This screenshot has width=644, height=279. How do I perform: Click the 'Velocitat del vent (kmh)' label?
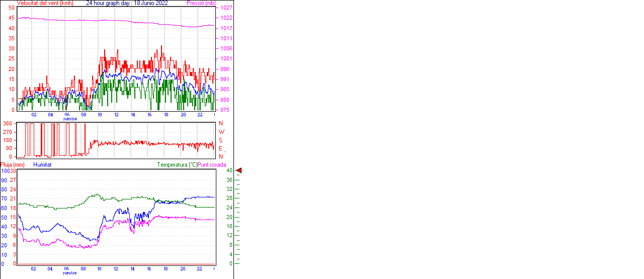[x=45, y=3]
